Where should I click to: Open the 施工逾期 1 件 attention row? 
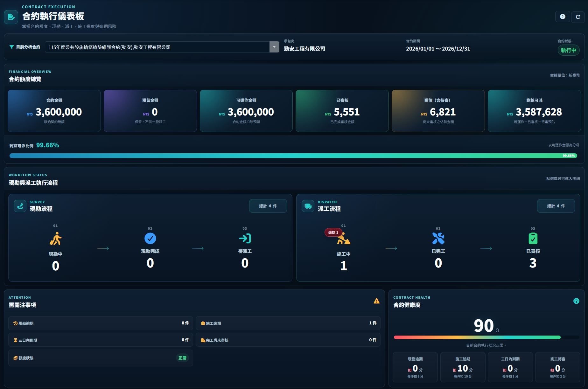pyautogui.click(x=288, y=323)
